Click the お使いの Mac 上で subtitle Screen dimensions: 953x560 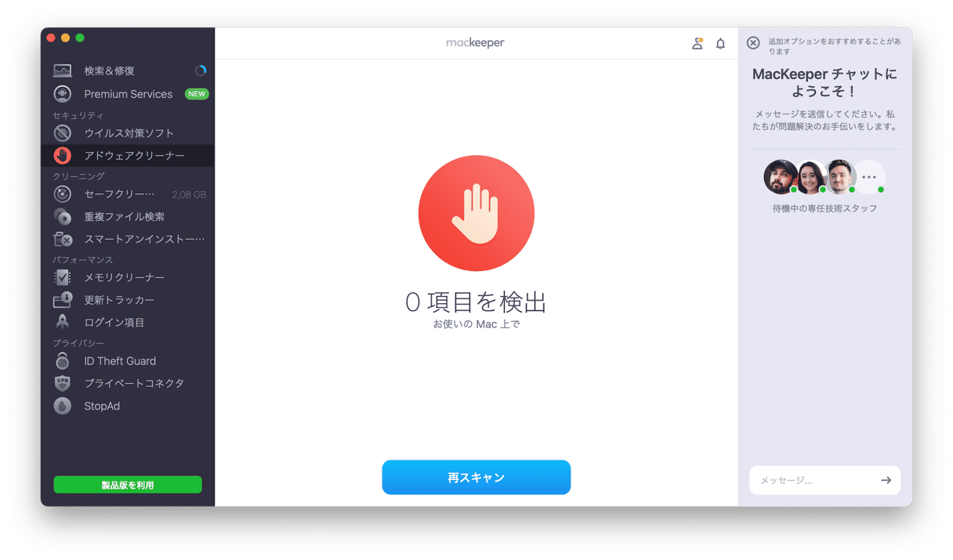coord(476,324)
